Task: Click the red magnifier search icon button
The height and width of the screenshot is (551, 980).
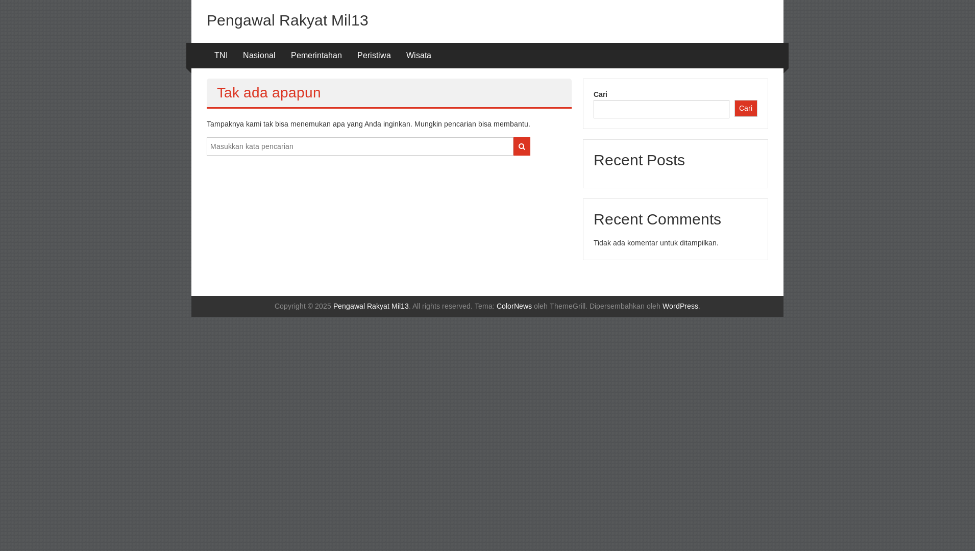Action: coord(522,146)
